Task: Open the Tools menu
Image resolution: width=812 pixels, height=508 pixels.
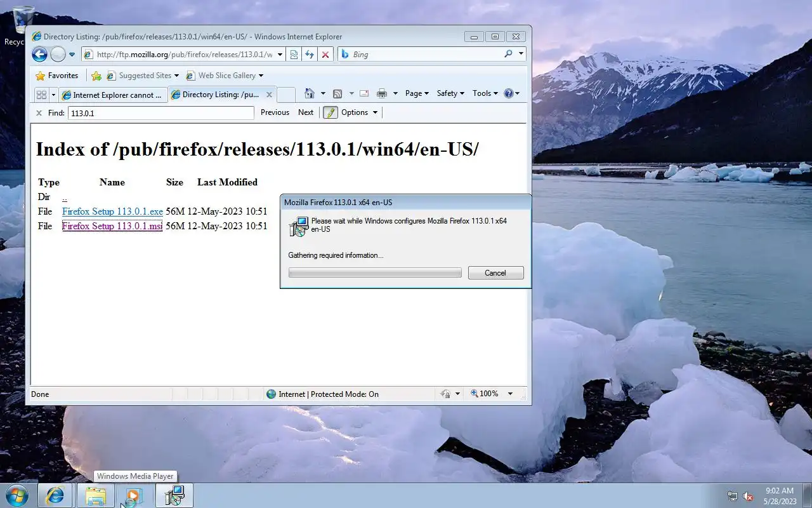Action: tap(485, 93)
